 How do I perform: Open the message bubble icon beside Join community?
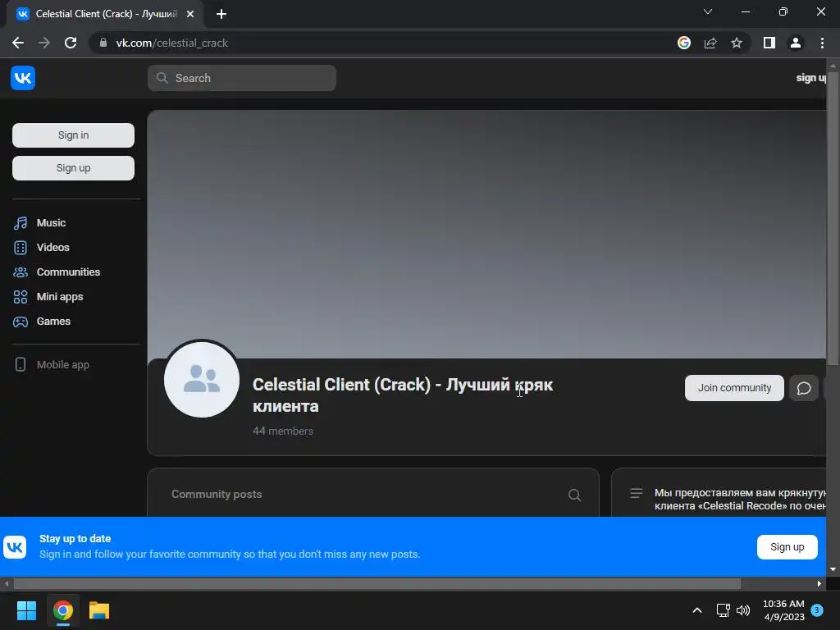click(804, 388)
